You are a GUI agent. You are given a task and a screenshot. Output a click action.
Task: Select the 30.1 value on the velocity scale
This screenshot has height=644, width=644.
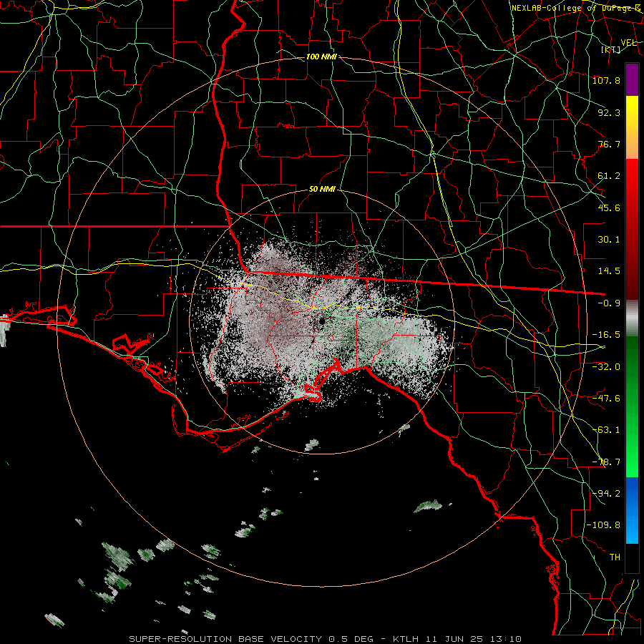coord(609,240)
